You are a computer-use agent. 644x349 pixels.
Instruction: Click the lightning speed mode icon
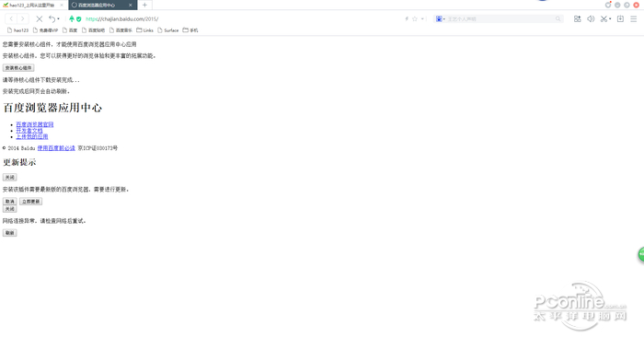click(407, 19)
